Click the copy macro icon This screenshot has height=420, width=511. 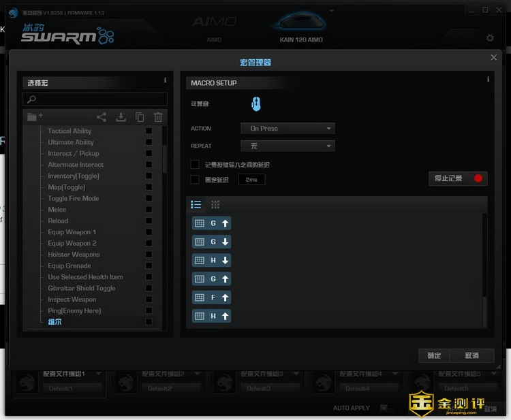coord(140,117)
